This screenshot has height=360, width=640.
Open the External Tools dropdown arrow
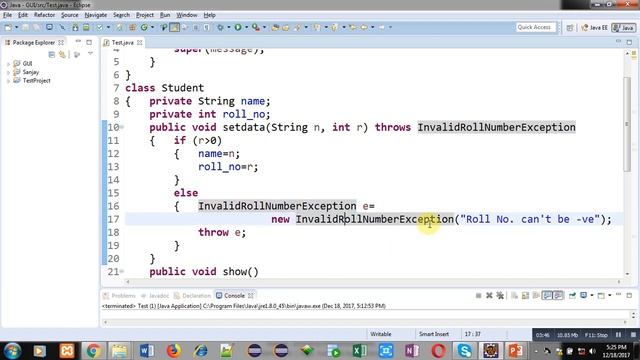click(x=264, y=27)
